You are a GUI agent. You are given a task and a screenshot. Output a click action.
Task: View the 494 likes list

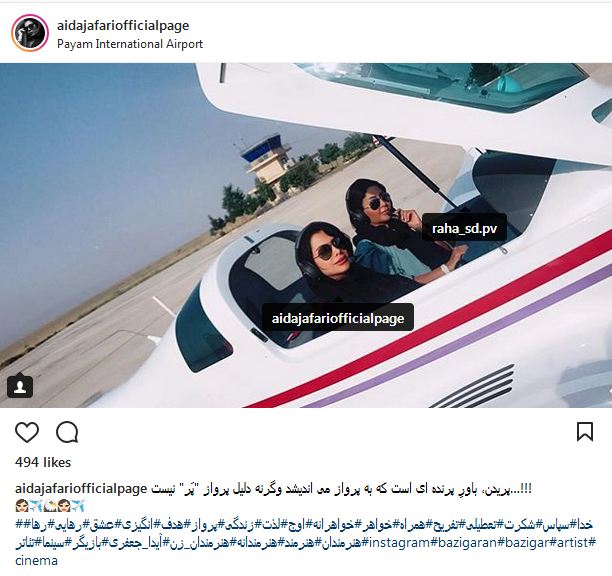43,462
